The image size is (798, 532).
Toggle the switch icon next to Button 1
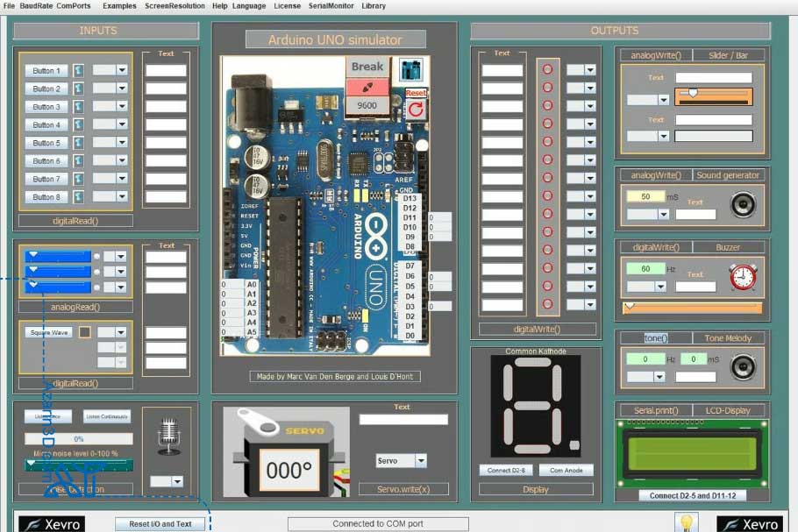(78, 70)
